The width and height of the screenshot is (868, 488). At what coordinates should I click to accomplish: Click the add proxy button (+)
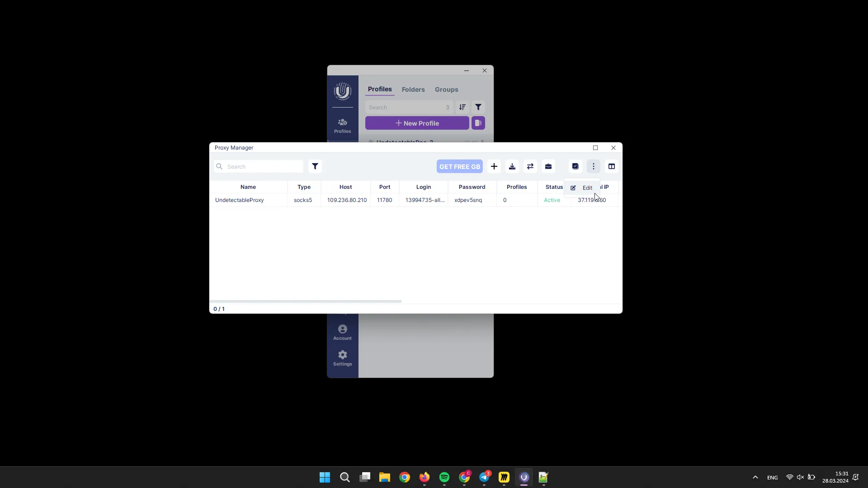pos(494,166)
